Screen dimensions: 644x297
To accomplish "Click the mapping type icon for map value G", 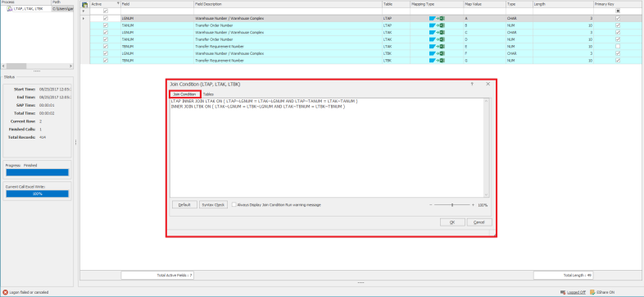I will pyautogui.click(x=437, y=61).
